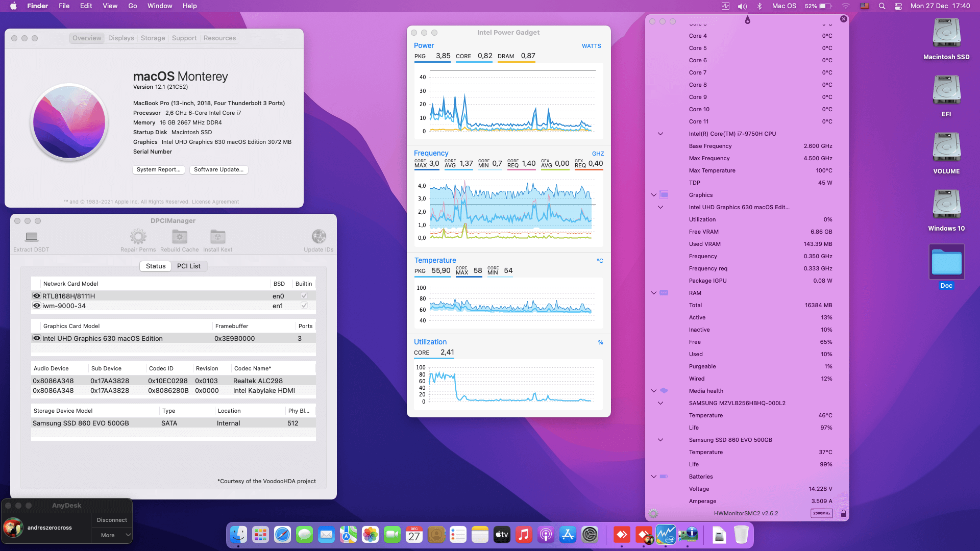Click HWMonitor settings gear icon
Viewport: 980px width, 551px height.
pyautogui.click(x=653, y=513)
